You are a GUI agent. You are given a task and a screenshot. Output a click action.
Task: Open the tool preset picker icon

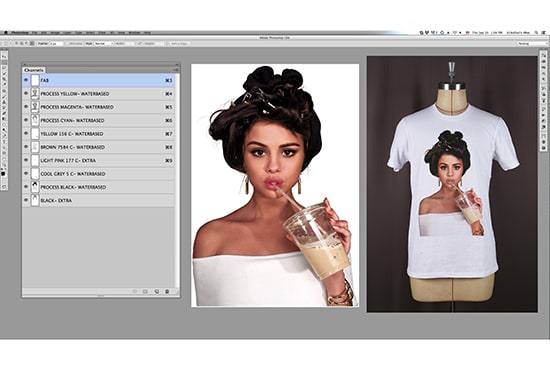pyautogui.click(x=7, y=43)
